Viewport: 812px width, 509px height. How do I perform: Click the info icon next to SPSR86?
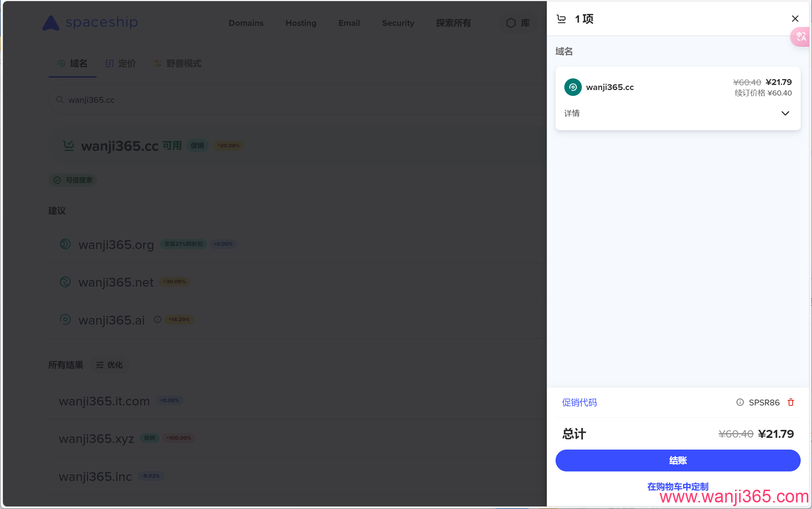point(740,402)
